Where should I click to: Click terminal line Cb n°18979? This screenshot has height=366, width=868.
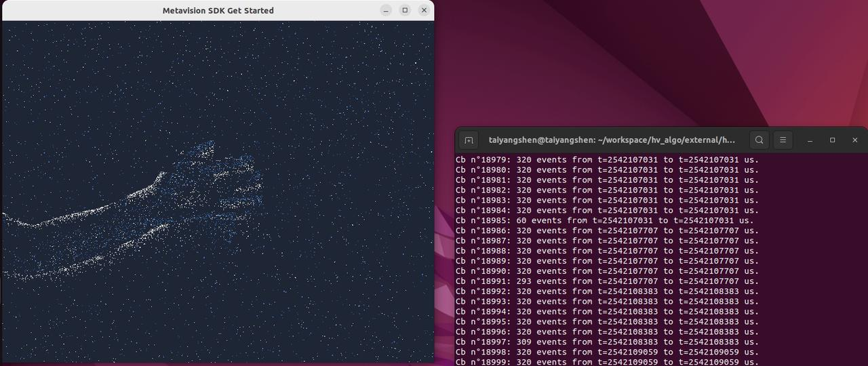[607, 160]
